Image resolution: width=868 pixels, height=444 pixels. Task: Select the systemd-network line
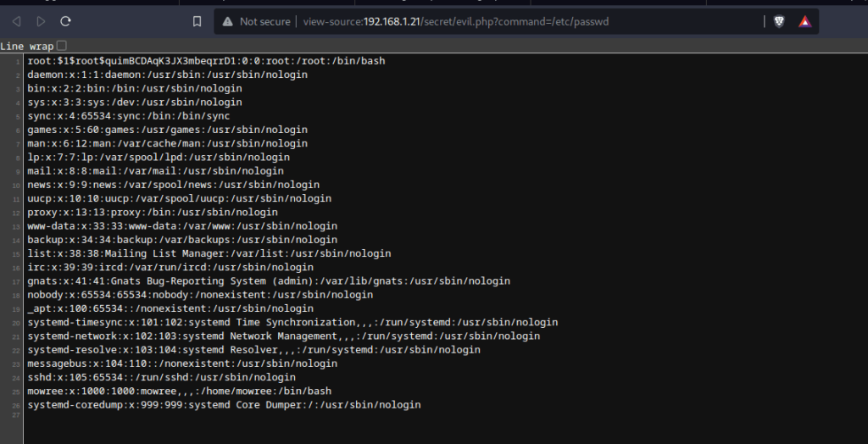[x=283, y=336]
